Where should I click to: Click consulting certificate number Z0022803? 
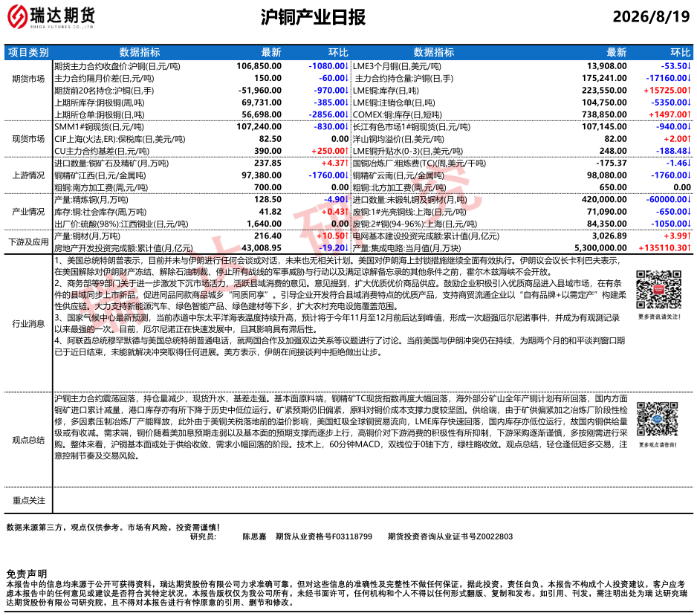click(x=494, y=537)
